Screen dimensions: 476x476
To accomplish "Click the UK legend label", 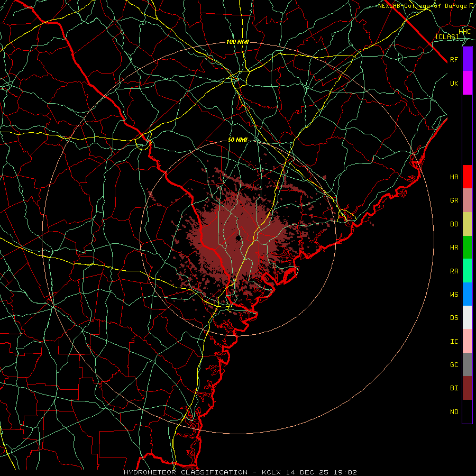I will pyautogui.click(x=454, y=83).
